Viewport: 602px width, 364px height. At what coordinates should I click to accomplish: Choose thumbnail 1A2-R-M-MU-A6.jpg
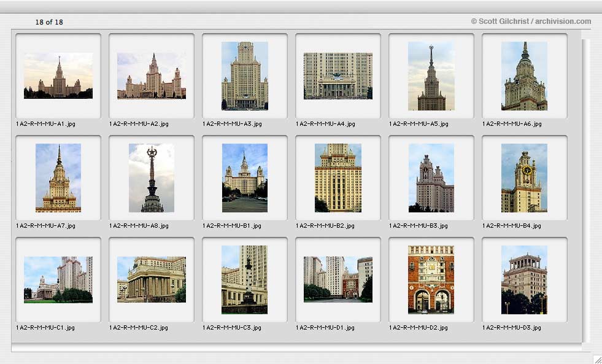click(x=525, y=76)
